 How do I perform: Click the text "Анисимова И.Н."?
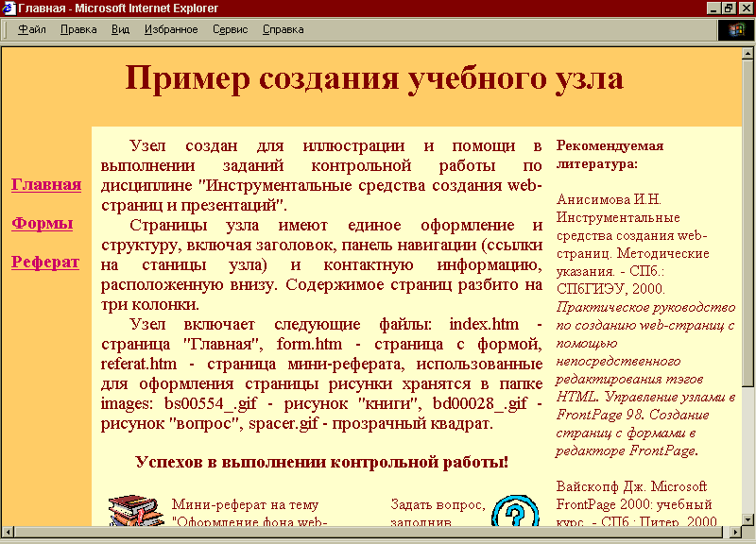tap(609, 199)
